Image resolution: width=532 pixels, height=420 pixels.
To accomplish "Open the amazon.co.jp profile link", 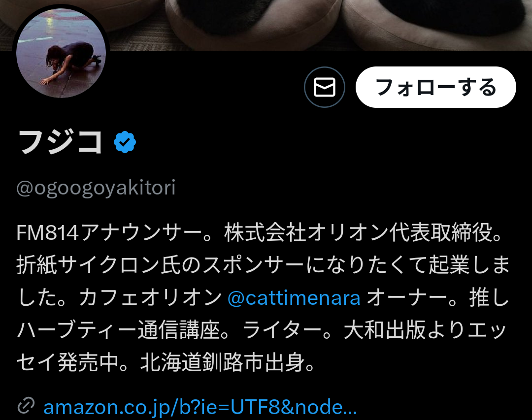I will click(x=200, y=407).
